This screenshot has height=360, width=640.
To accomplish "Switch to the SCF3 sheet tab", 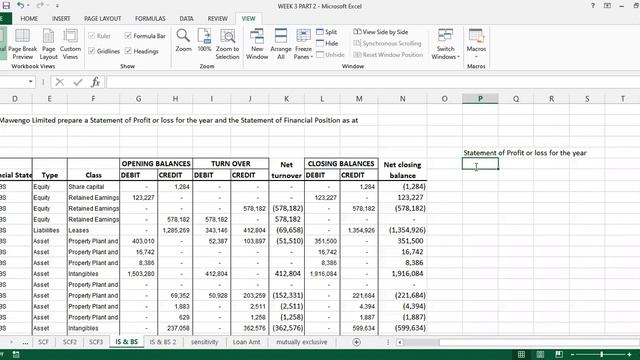I will [96, 342].
